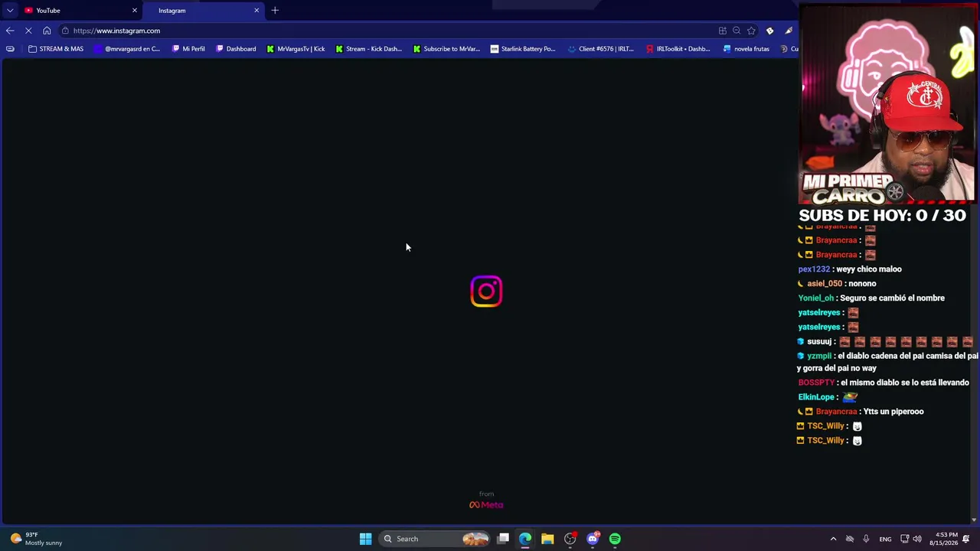
Task: Close the Instagram tab
Action: (256, 11)
